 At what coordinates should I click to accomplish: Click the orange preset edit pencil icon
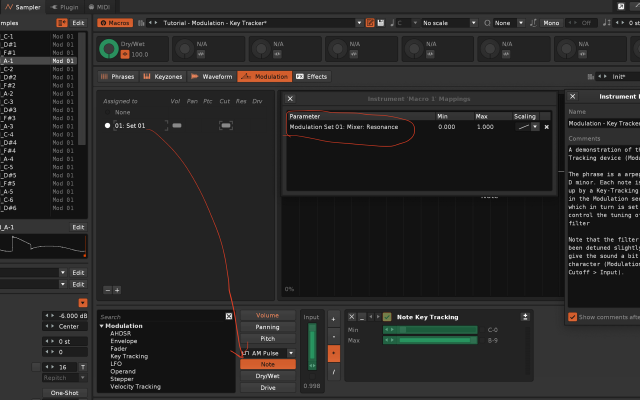370,23
